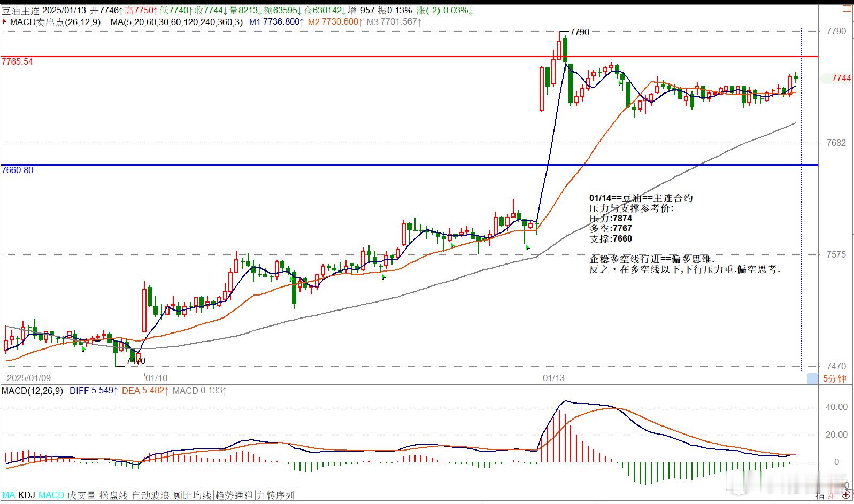Viewport: 854px width, 504px height.
Task: Click the 仓630142 open interest value in header
Action: point(324,10)
